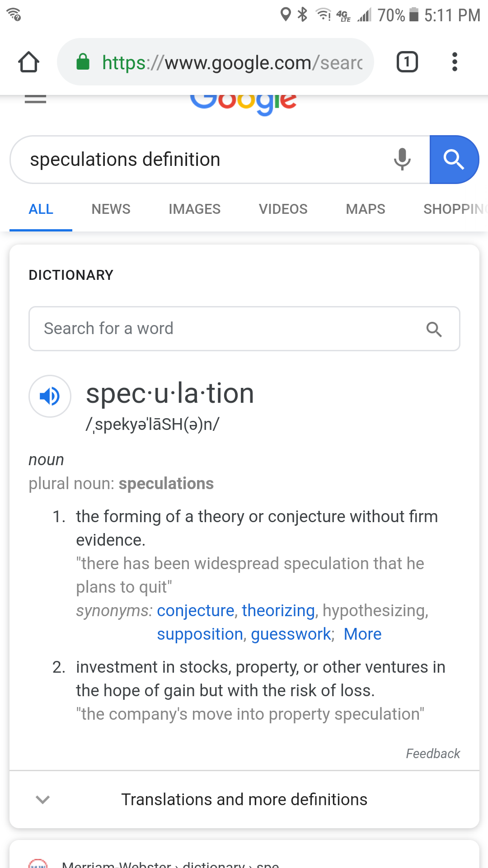Open the guesswork synonym link

[291, 634]
